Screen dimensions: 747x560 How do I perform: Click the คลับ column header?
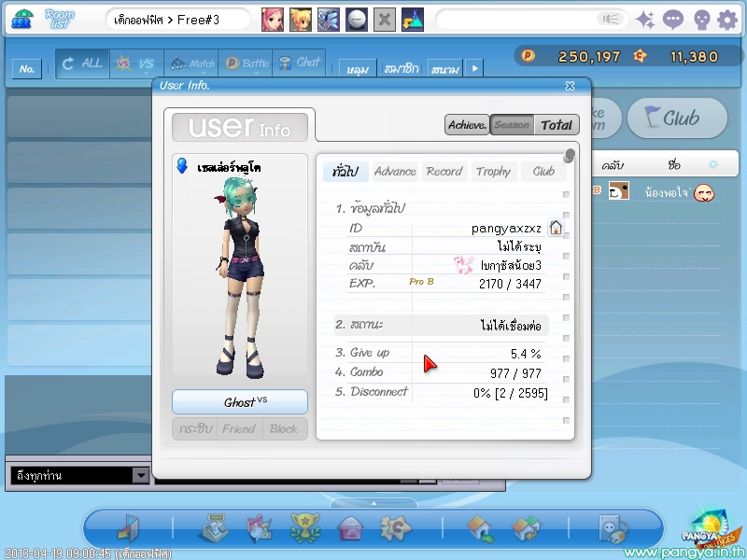pos(613,165)
